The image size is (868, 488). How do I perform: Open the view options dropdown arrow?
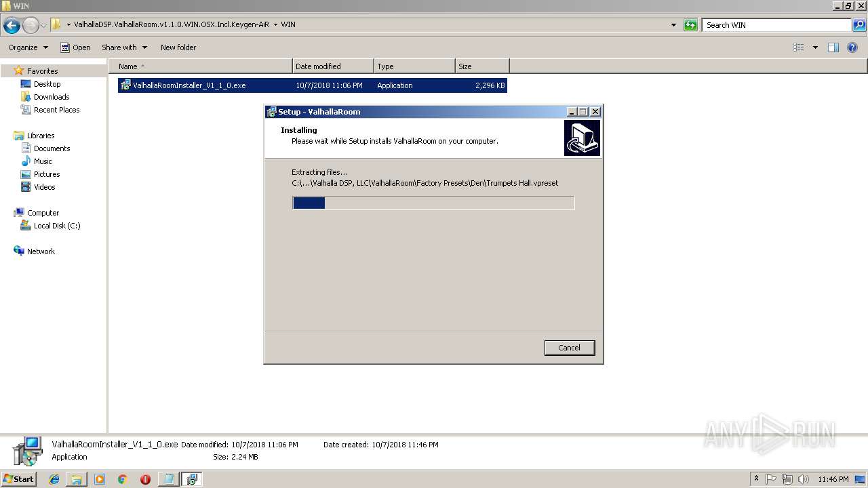tap(815, 47)
